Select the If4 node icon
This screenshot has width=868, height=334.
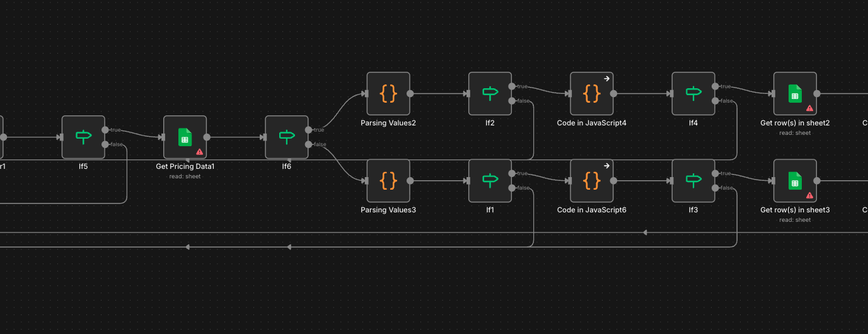tap(693, 93)
